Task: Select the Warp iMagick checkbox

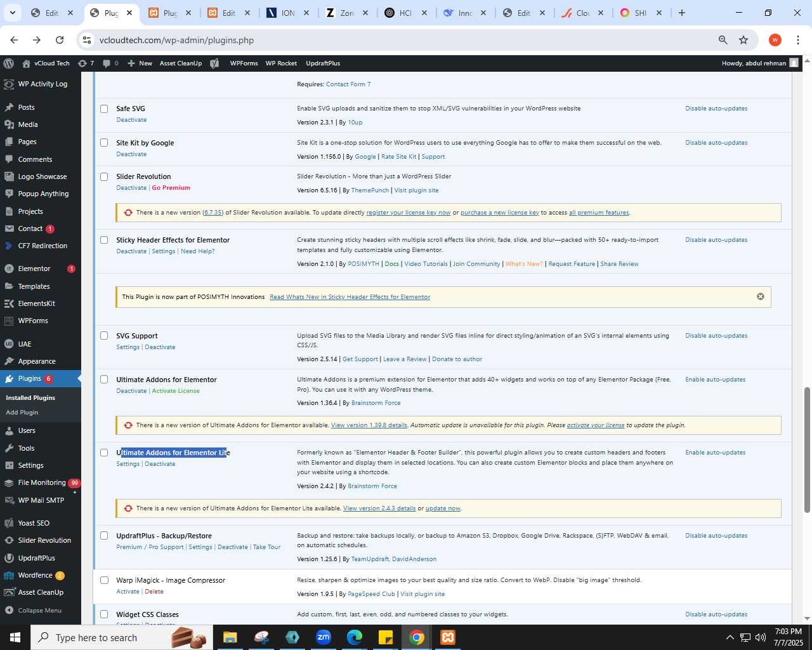Action: click(x=104, y=580)
